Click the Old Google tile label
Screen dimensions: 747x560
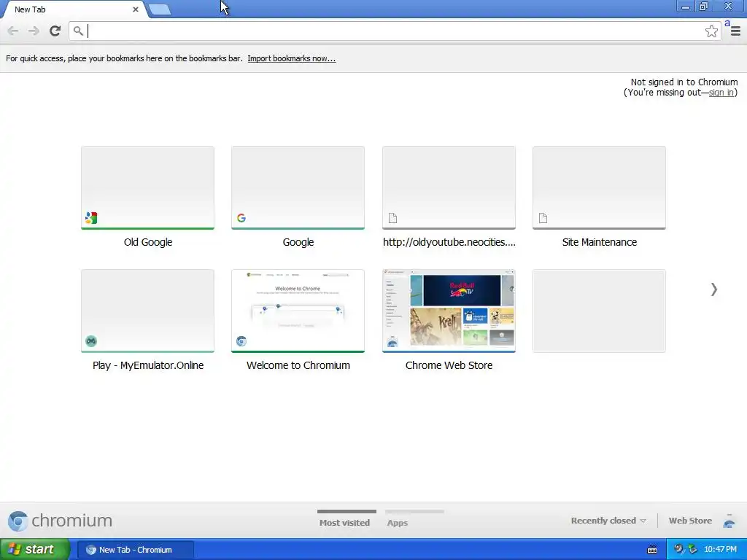(x=147, y=242)
